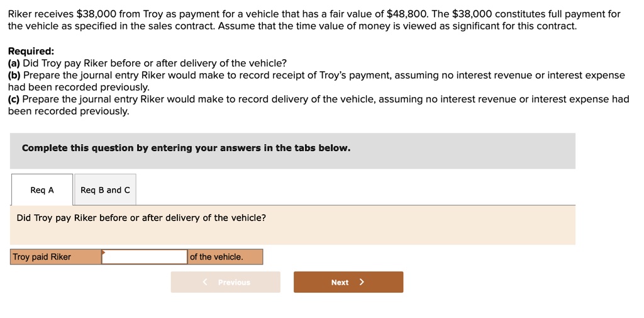
Task: Select the 'Troy paid Riker' label cell
Action: click(56, 257)
